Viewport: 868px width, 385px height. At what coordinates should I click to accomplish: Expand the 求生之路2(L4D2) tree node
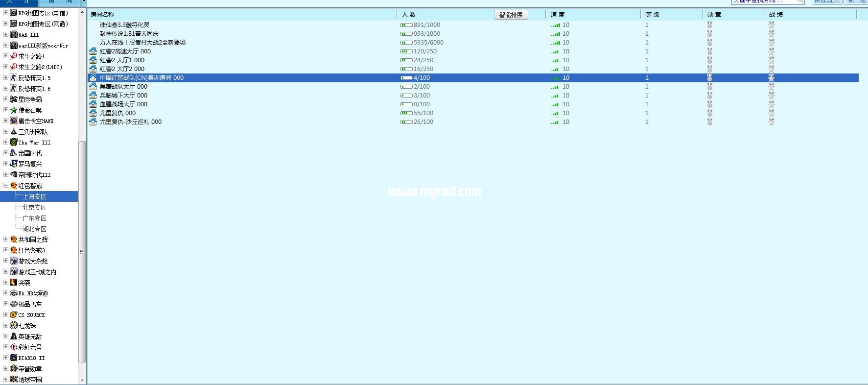pyautogui.click(x=6, y=67)
